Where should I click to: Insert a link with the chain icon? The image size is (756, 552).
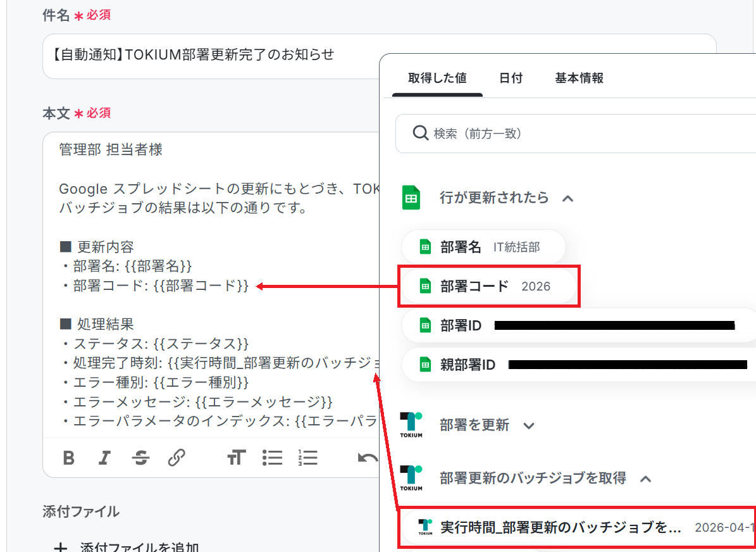pyautogui.click(x=177, y=458)
